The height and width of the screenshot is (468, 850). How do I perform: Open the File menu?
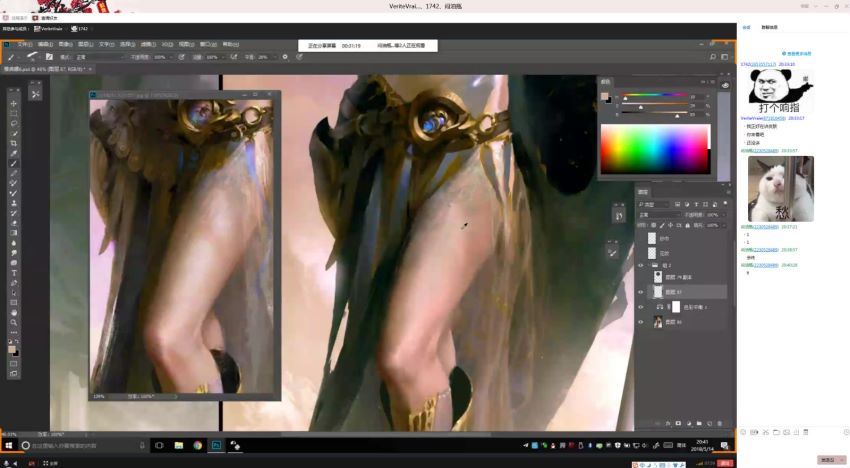(x=25, y=44)
